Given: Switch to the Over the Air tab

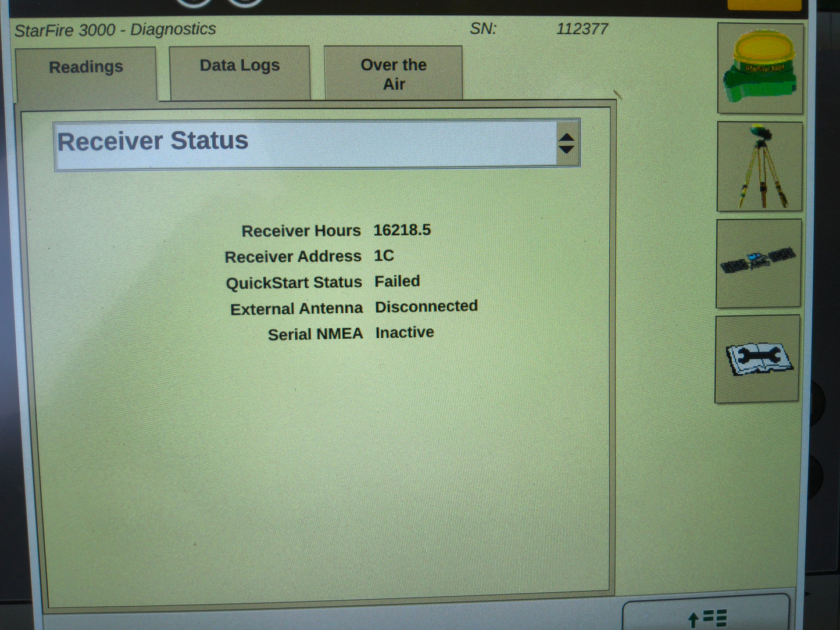Looking at the screenshot, I should pyautogui.click(x=394, y=73).
